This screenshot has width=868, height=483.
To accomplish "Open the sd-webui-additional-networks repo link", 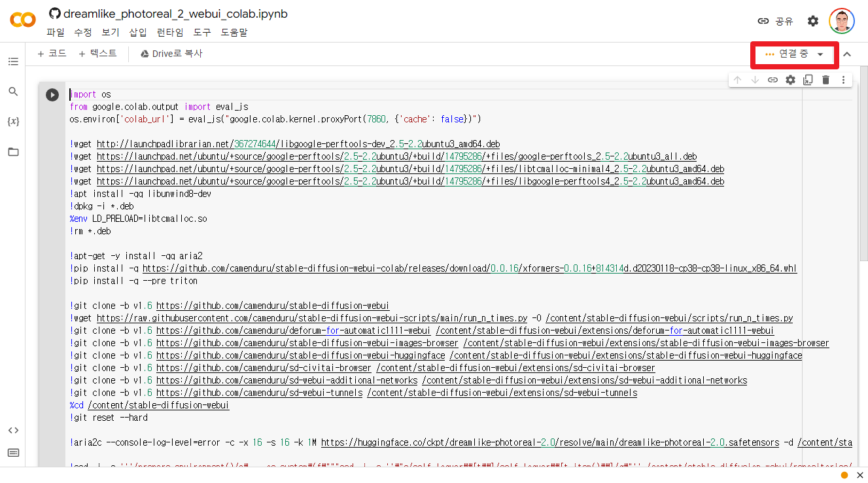I will tap(286, 380).
